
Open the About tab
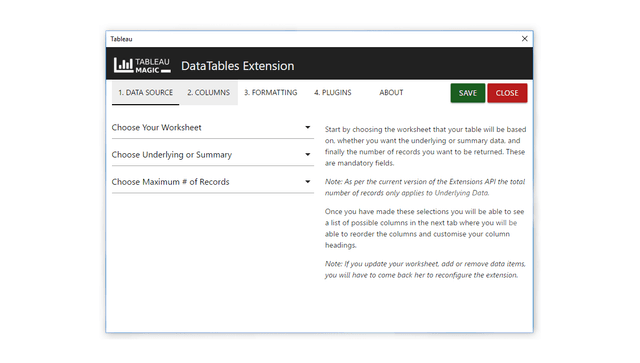pyautogui.click(x=391, y=93)
